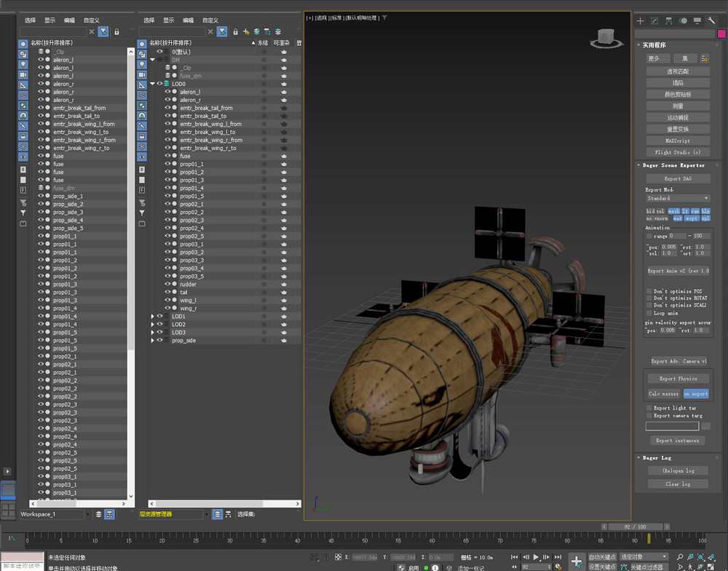728x571 pixels.
Task: Click the MAXScript utility button
Action: [678, 141]
